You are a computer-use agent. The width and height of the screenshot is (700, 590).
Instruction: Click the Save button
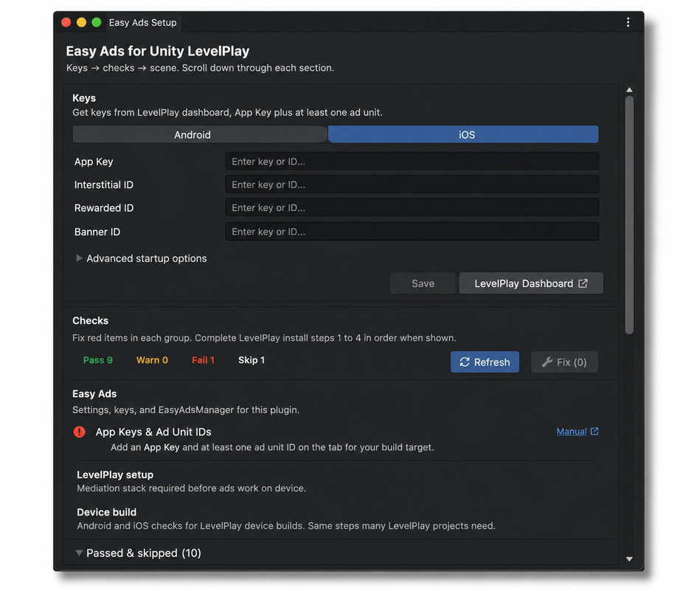pos(423,283)
